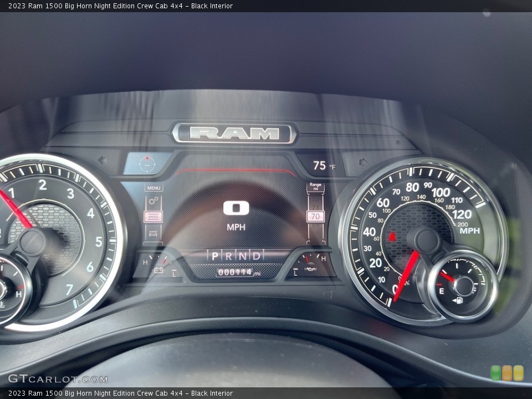Screen dimensions: 532x399
Task: Tap the 60 mark on speedometer
Action: point(383,203)
